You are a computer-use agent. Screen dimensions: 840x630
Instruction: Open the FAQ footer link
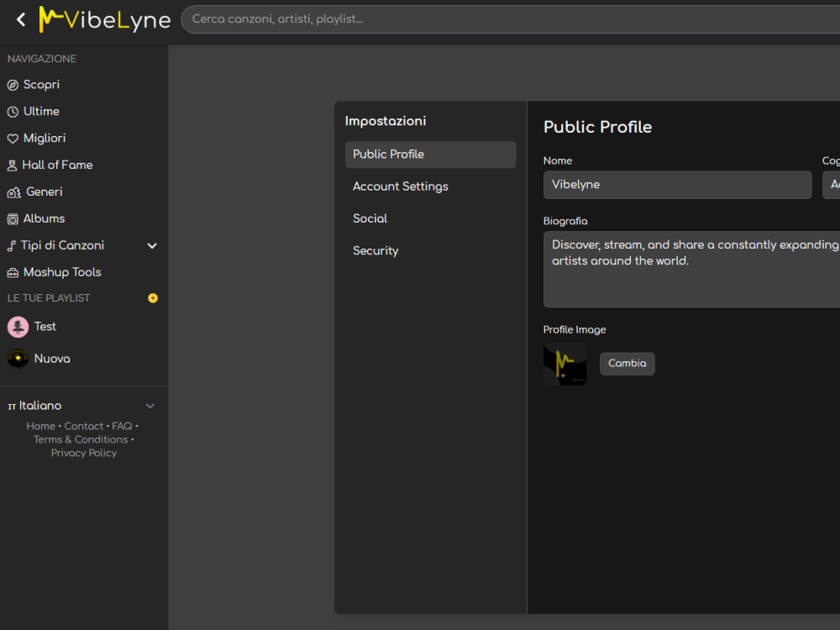click(x=122, y=427)
